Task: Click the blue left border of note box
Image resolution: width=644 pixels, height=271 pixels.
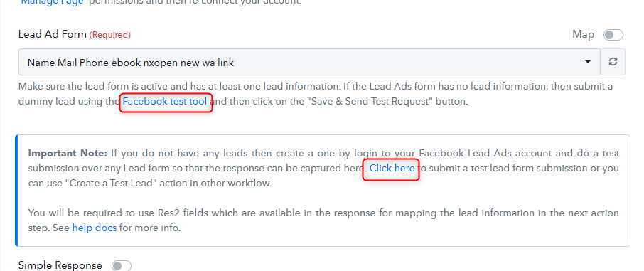Action: (16, 191)
